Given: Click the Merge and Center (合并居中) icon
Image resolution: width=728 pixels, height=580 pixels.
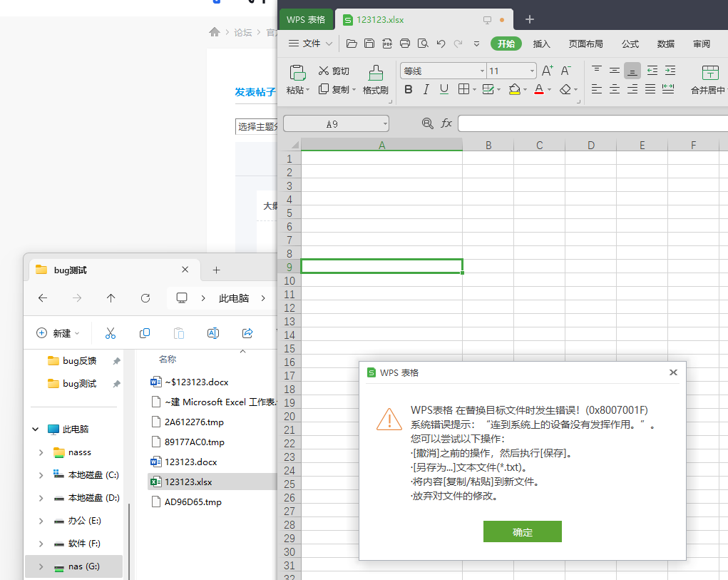Looking at the screenshot, I should (x=709, y=73).
